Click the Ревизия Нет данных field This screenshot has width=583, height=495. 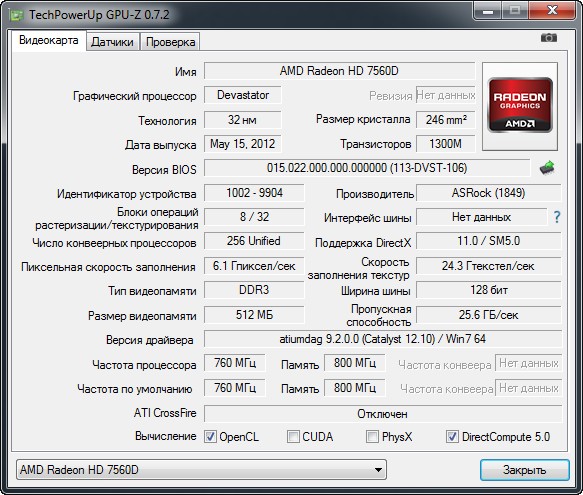coord(445,95)
